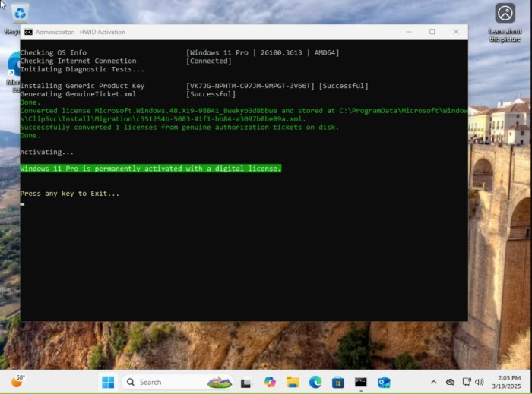Click 'Generating GenuineTicket.xml' line
Viewport: 532px width, 394px height.
[78, 94]
